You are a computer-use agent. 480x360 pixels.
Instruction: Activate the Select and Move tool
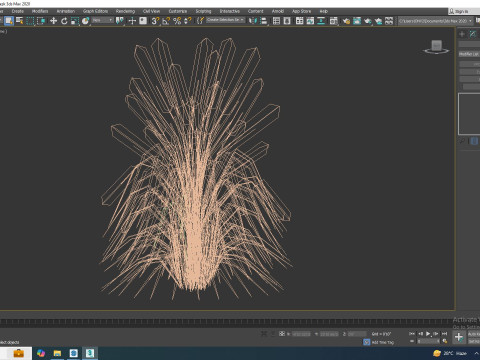coord(53,21)
